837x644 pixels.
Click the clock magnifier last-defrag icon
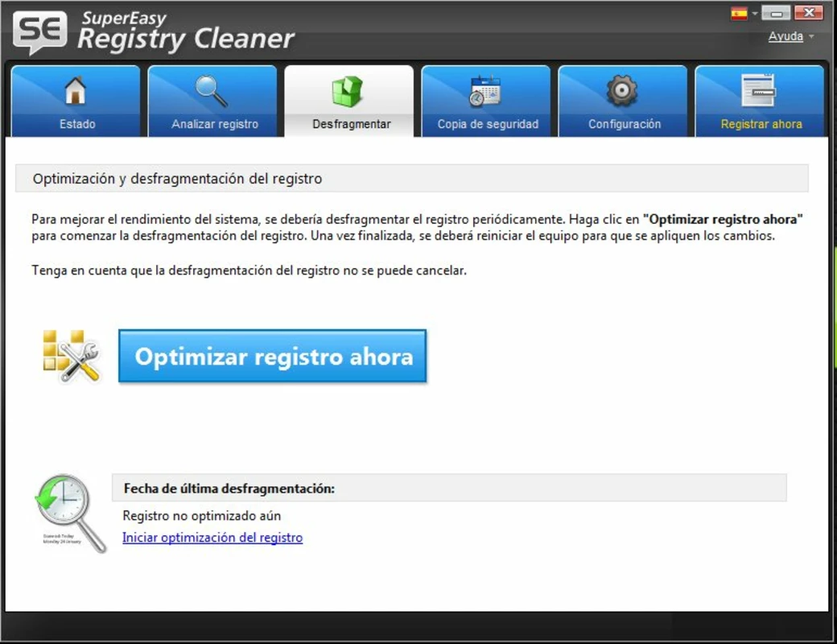click(x=71, y=513)
